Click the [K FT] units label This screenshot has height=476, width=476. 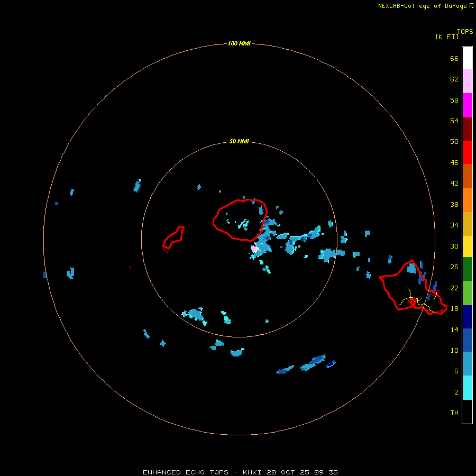(447, 36)
